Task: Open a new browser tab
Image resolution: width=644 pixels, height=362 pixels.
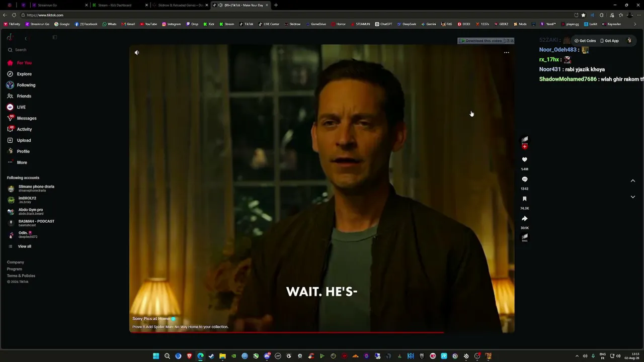Action: click(276, 5)
